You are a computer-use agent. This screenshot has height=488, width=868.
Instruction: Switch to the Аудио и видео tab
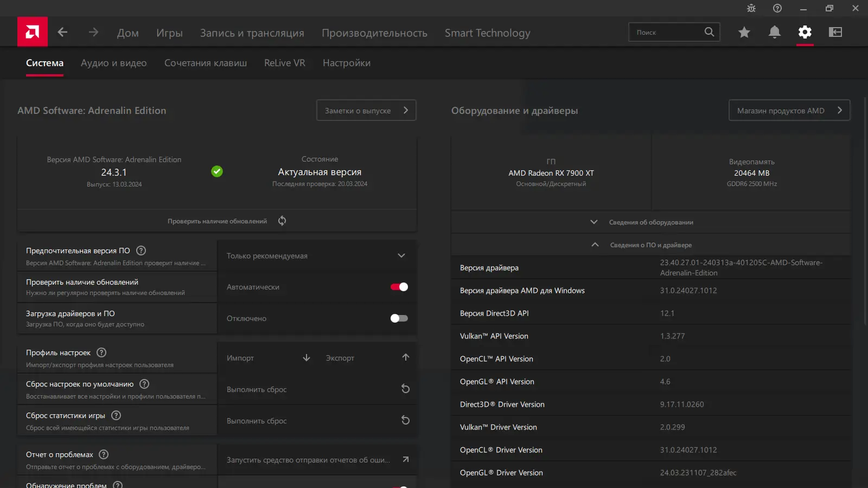(x=113, y=63)
